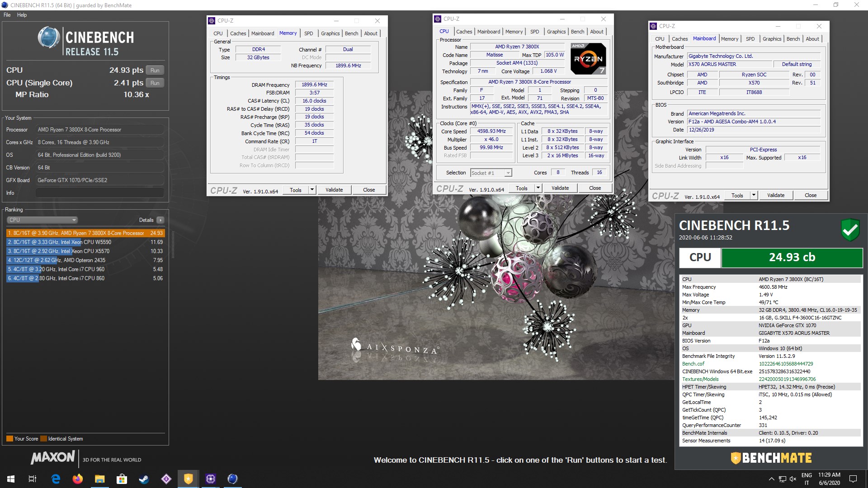Screen dimensions: 868x488
Task: Switch to SPD tab in Memory CPU-Z window
Action: click(x=309, y=33)
